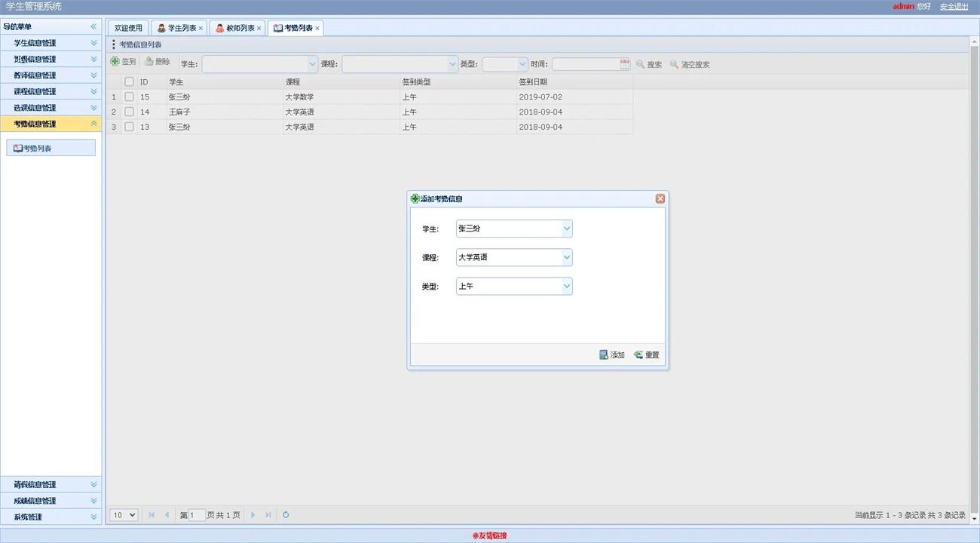Click the refresh icon in pagination bar
This screenshot has width=980, height=543.
[286, 515]
